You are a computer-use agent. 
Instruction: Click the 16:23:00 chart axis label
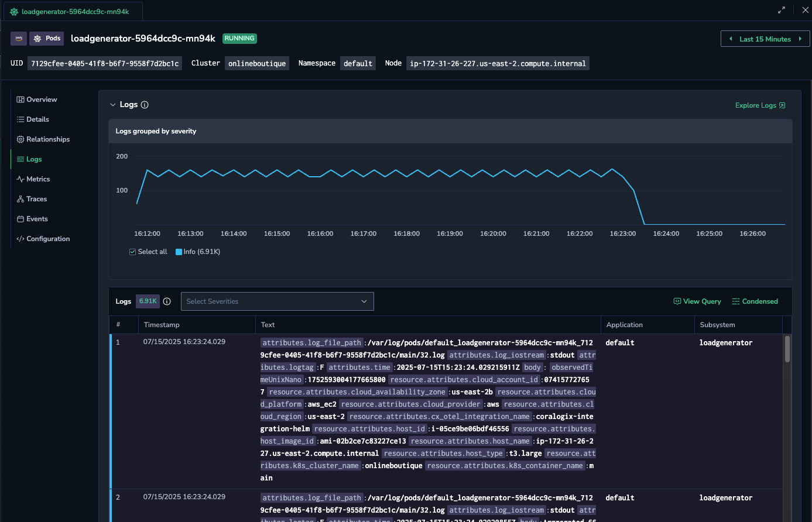(622, 233)
